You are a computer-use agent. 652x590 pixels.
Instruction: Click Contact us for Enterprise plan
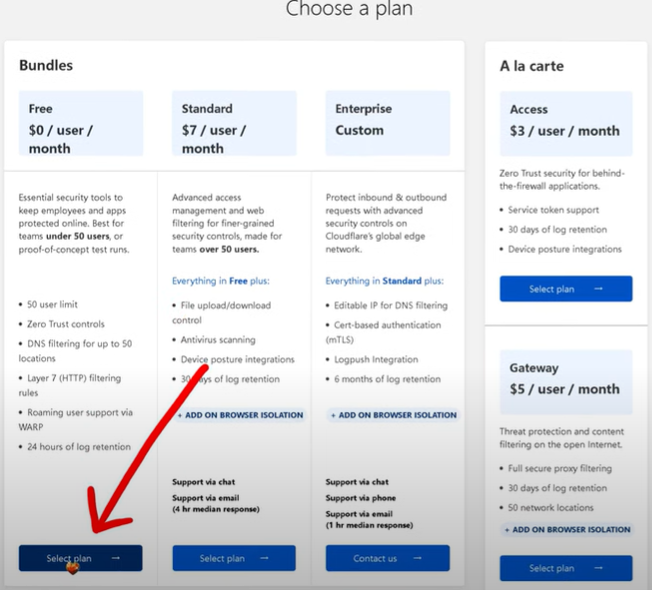click(388, 558)
